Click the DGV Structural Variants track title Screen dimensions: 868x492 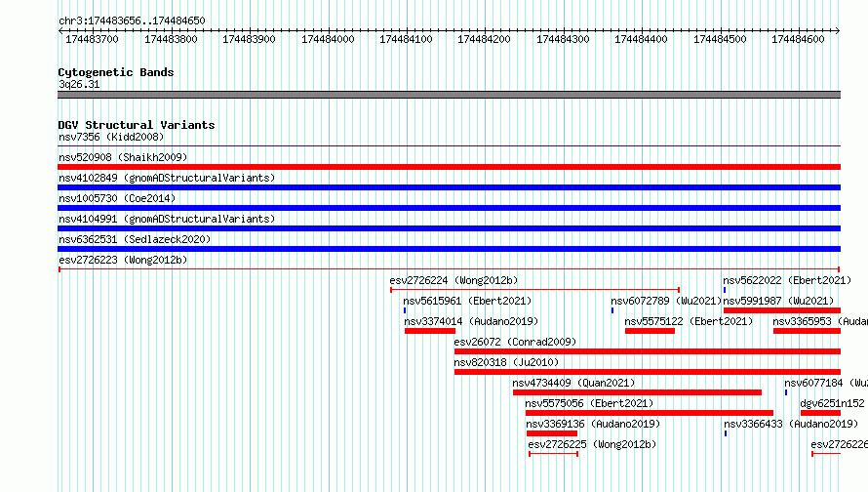[x=137, y=125]
